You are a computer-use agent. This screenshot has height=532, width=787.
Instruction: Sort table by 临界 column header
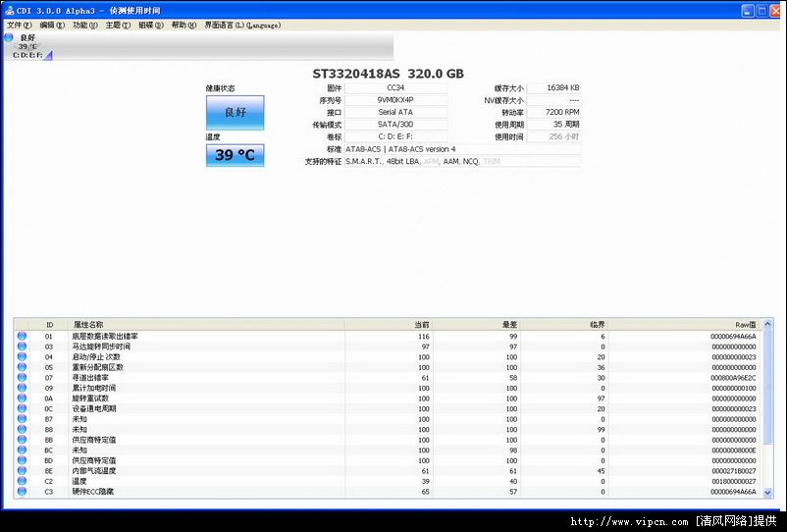click(564, 325)
